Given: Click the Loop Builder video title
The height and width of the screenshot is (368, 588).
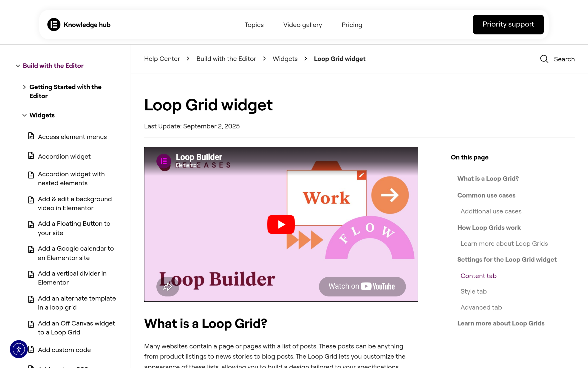Looking at the screenshot, I should click(x=199, y=157).
